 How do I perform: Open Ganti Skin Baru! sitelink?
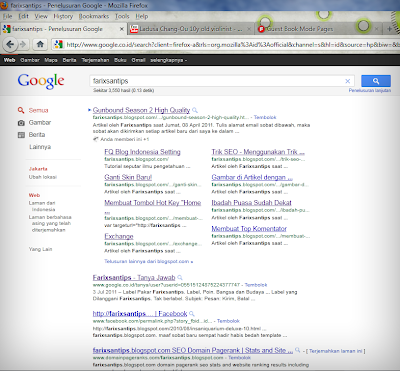point(128,177)
